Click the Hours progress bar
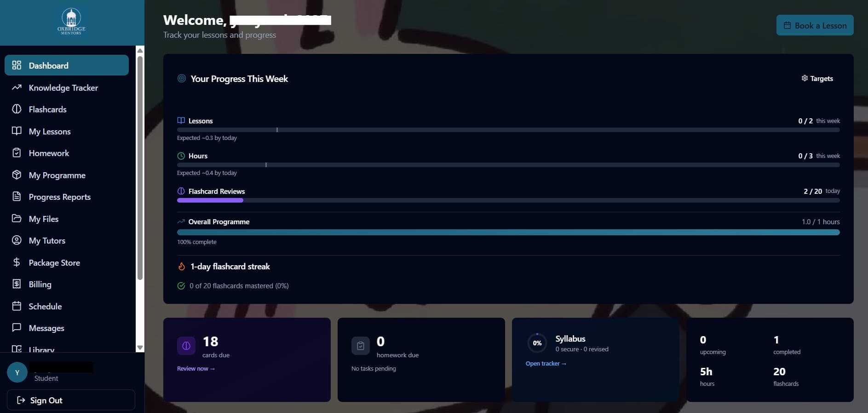This screenshot has height=413, width=868. click(508, 165)
